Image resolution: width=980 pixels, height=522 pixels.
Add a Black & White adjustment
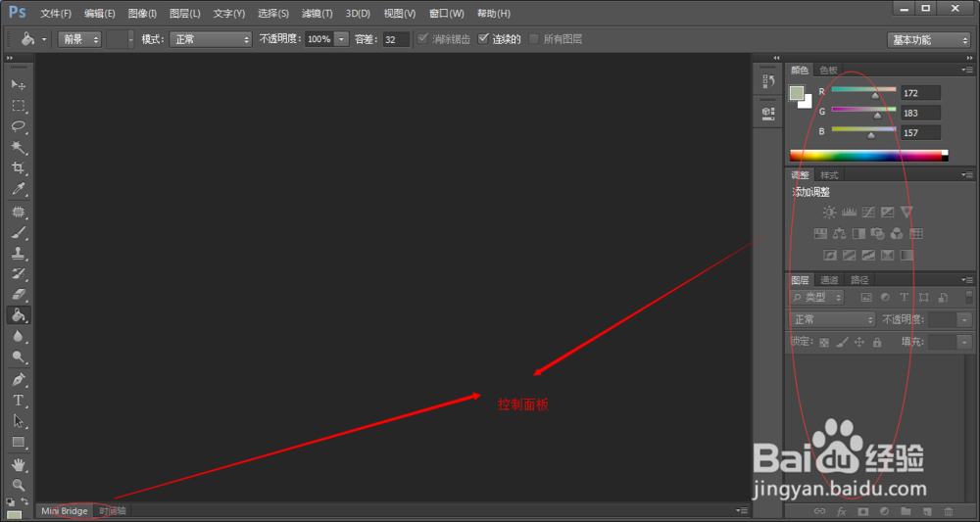tap(858, 234)
